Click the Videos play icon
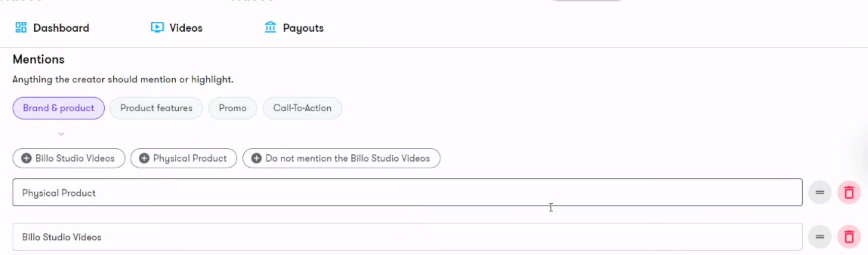The width and height of the screenshot is (868, 255). click(157, 27)
